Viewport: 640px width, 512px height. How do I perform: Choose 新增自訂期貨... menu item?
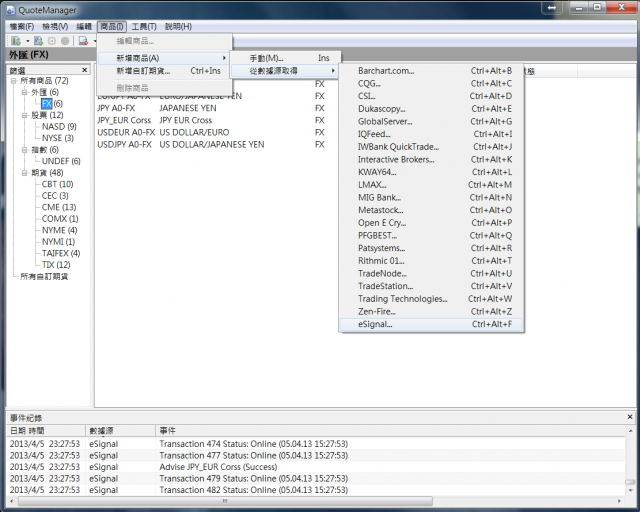(164, 71)
